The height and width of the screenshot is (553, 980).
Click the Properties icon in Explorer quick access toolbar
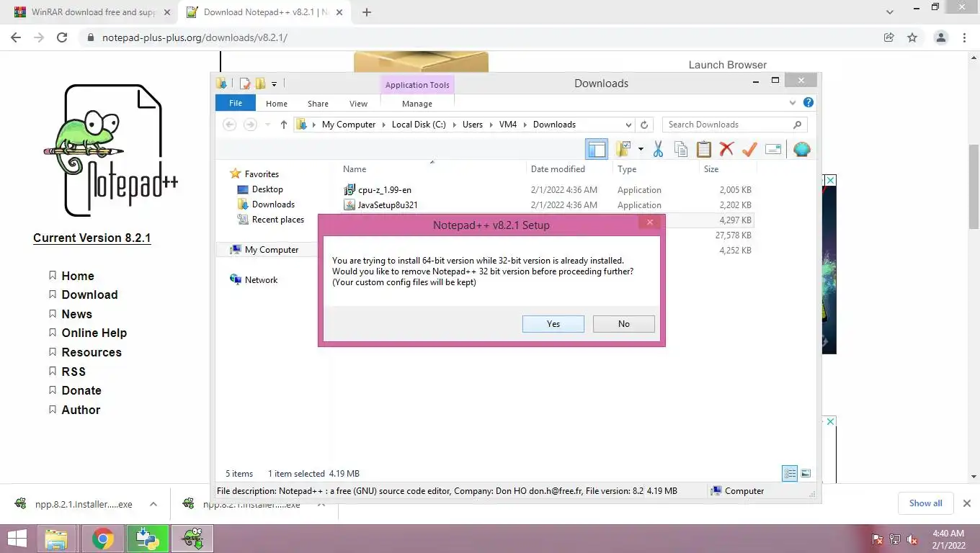(x=245, y=84)
